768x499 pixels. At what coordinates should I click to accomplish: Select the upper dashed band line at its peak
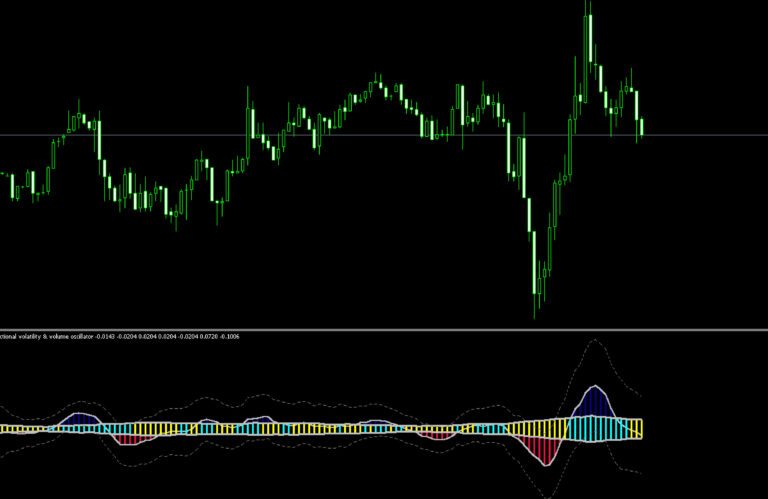595,339
